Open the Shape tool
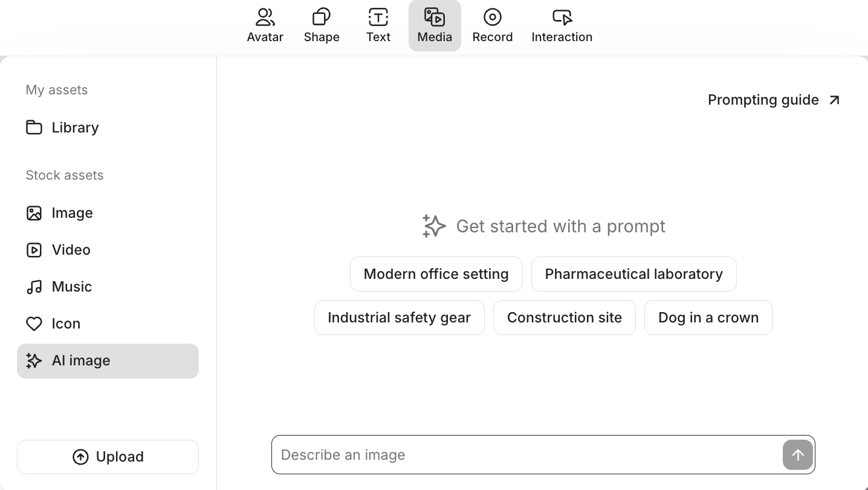 (322, 25)
